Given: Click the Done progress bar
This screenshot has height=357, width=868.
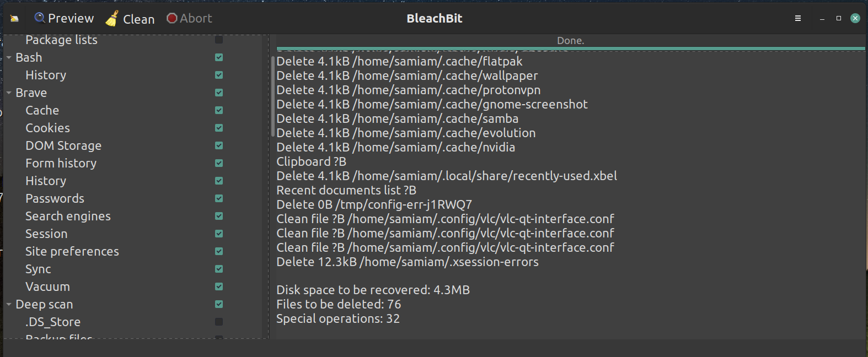Looking at the screenshot, I should pyautogui.click(x=570, y=40).
